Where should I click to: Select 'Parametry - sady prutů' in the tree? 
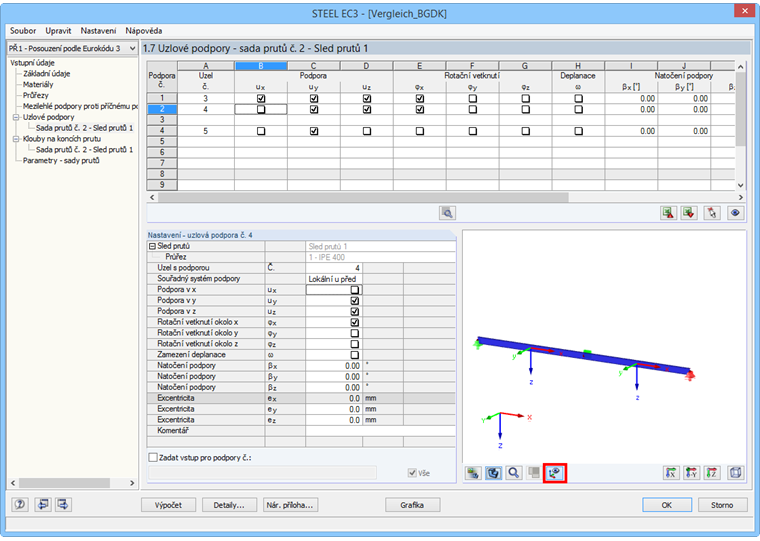tap(61, 160)
